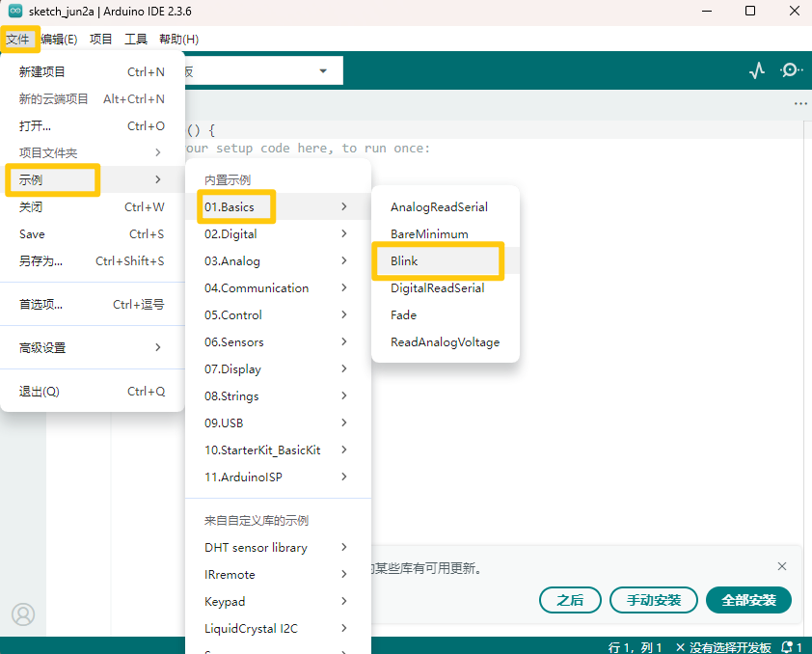Open 首选项... preferences entry
The height and width of the screenshot is (654, 812).
(93, 305)
